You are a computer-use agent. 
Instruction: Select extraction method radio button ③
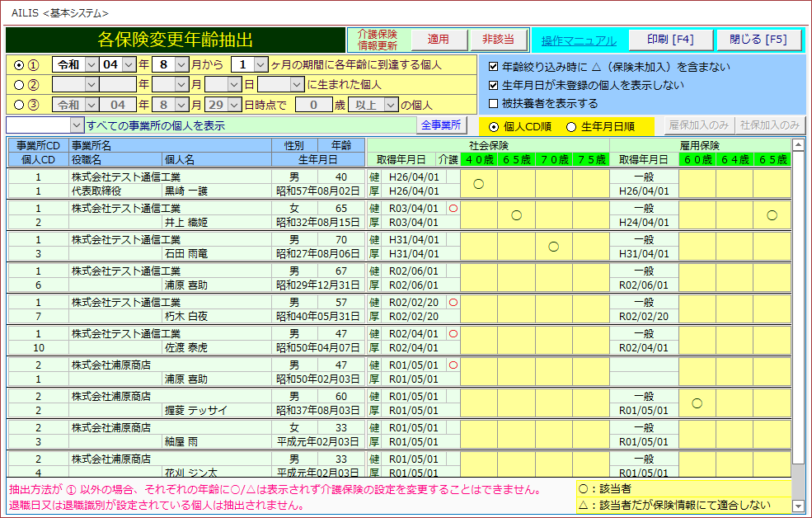[x=20, y=105]
